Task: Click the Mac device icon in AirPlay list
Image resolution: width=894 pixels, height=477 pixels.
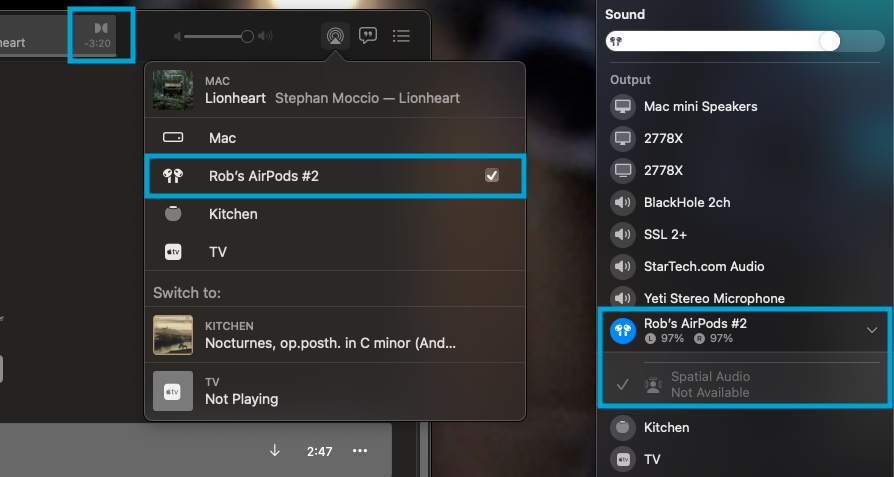Action: [x=173, y=137]
